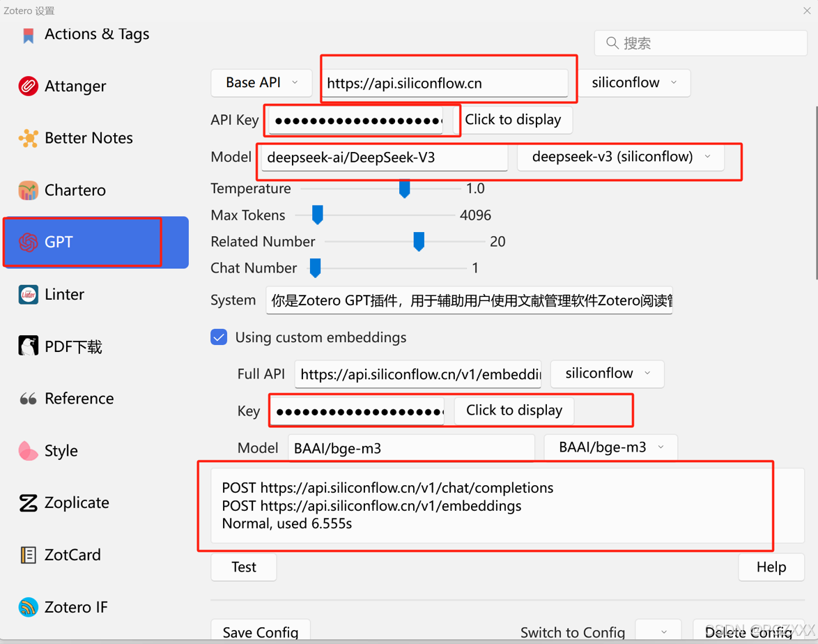Select the PDF下载 pane
818x644 pixels.
click(96, 346)
